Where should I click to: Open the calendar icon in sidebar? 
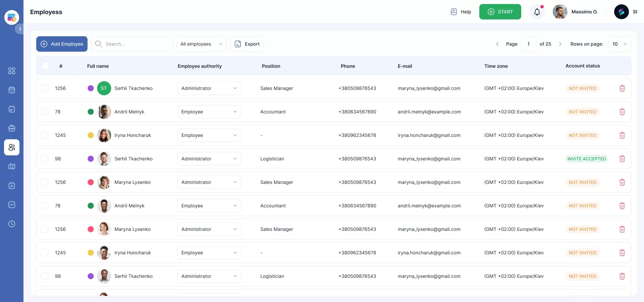12,90
